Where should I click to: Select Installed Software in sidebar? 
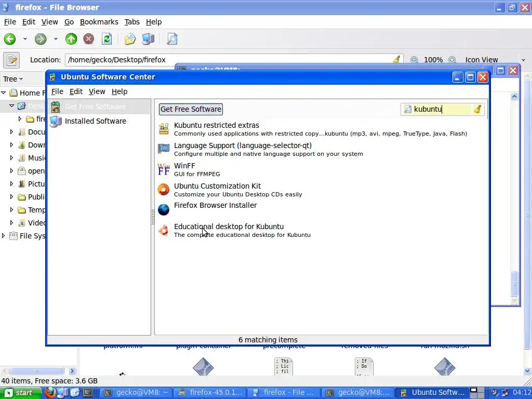[x=99, y=121]
